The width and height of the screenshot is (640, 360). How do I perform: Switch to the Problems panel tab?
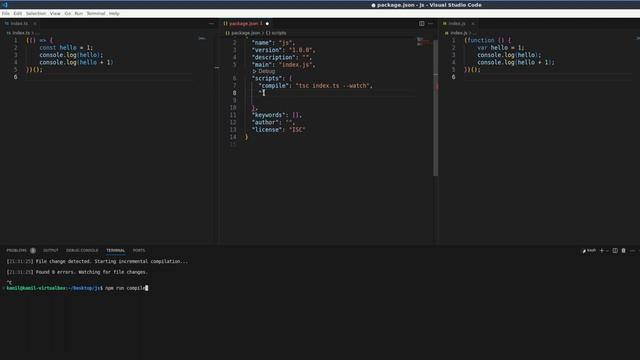(x=16, y=251)
